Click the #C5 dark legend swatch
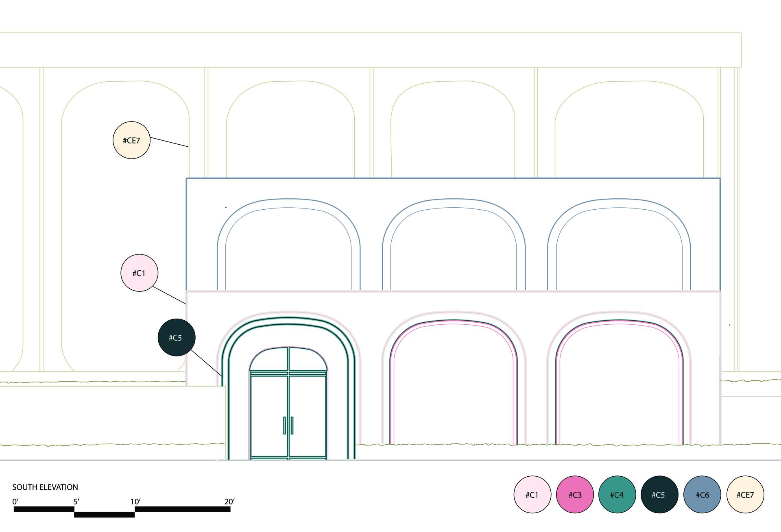This screenshot has width=781, height=532. tap(659, 495)
